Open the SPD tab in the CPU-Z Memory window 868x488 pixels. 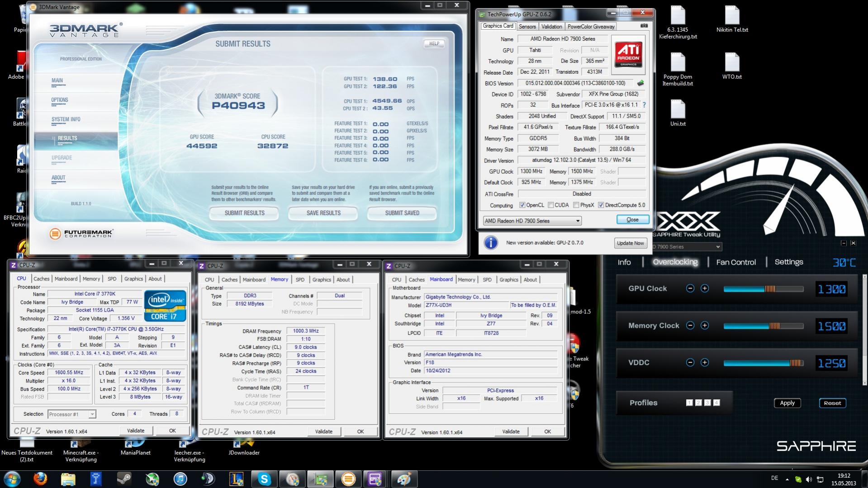300,280
